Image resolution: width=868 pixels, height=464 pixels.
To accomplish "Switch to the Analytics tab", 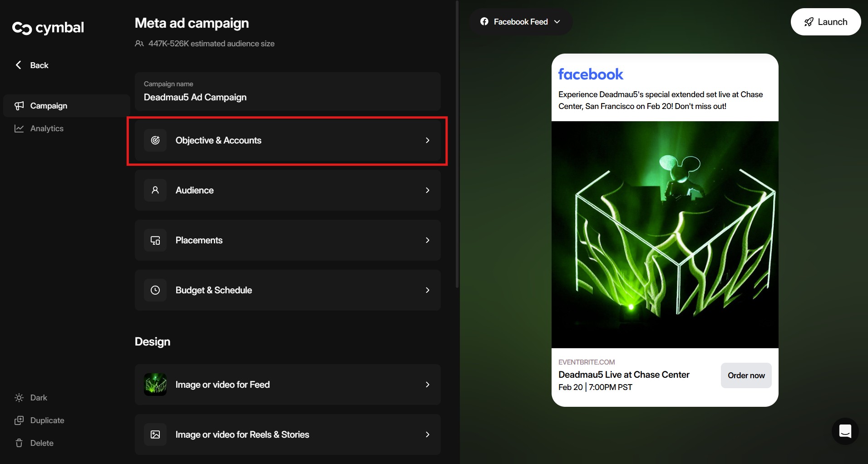I will point(47,128).
